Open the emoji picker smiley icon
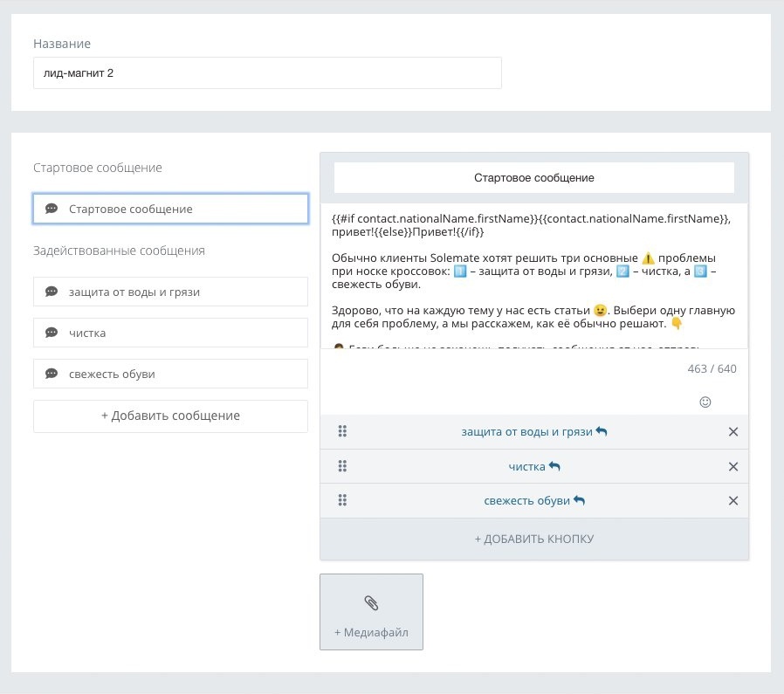 pos(705,402)
